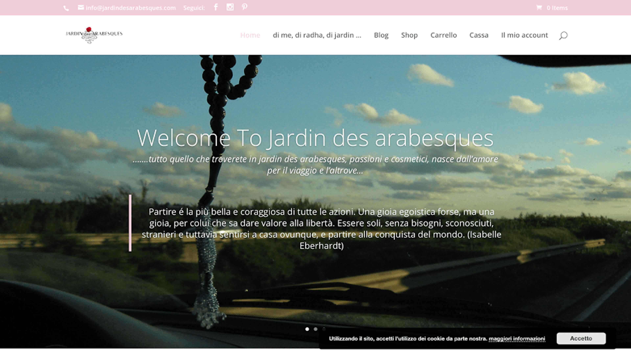Screen dimensions: 631x364
Task: Click the 'Seguici:' label
Action: tap(194, 8)
